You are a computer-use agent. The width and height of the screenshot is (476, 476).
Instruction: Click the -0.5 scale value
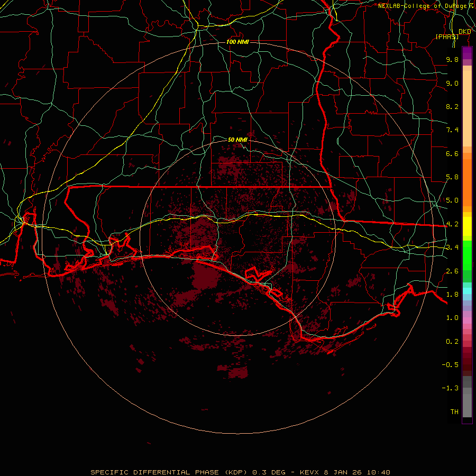pyautogui.click(x=450, y=365)
